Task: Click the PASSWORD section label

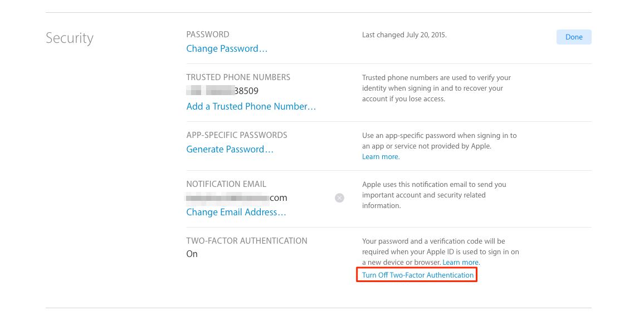Action: click(x=208, y=34)
